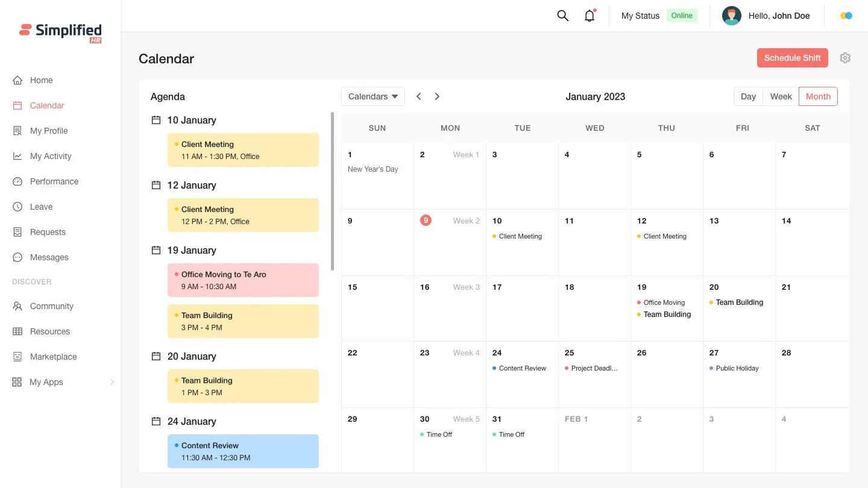Click the next month arrow
The height and width of the screenshot is (488, 868).
(437, 96)
